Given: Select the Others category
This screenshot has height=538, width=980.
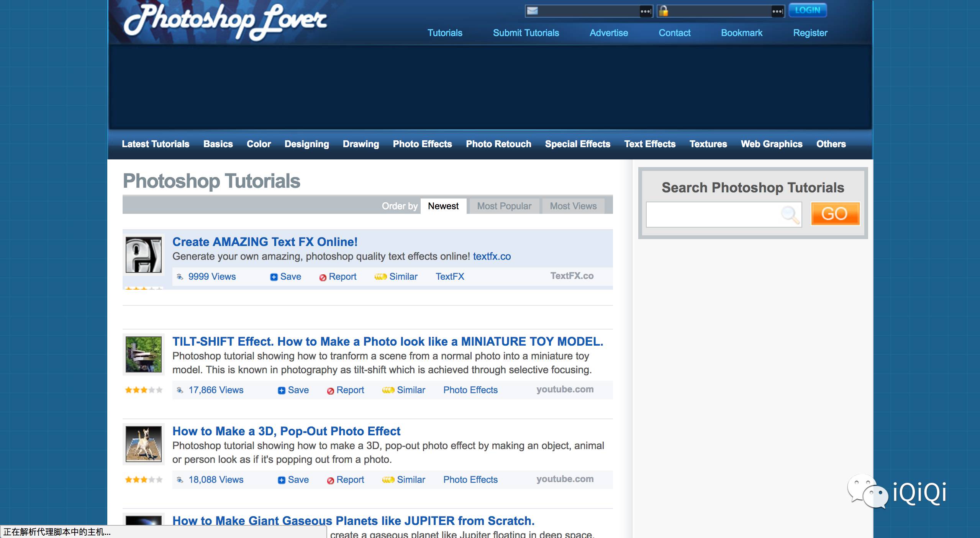Looking at the screenshot, I should 831,144.
